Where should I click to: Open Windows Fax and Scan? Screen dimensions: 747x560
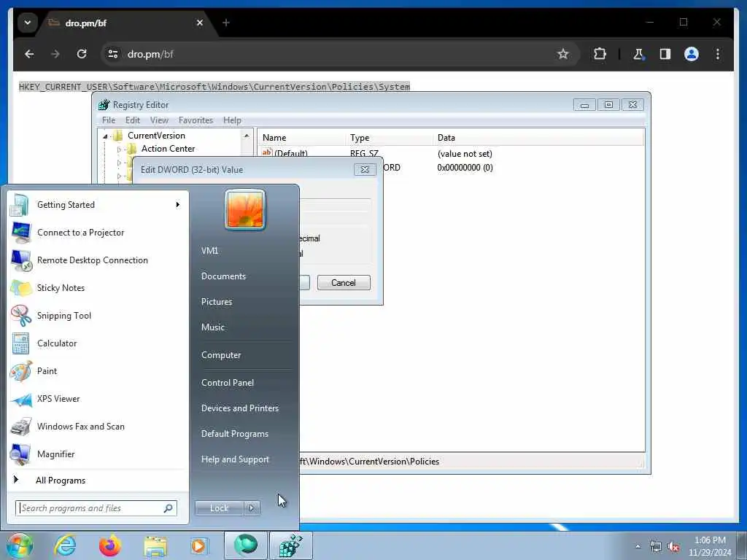pos(97,426)
